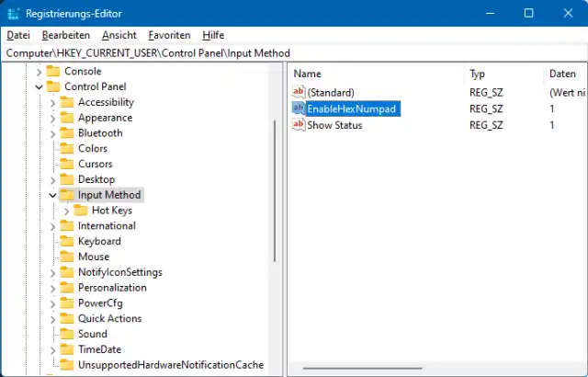Click the Console folder icon
Viewport: 588px width, 377px height.
(53, 71)
